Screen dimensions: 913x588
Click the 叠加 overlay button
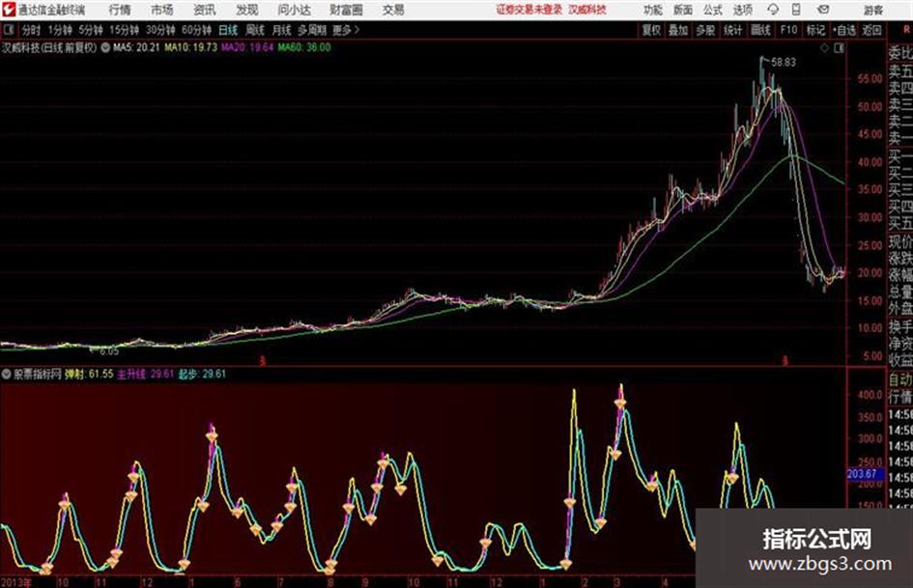678,30
